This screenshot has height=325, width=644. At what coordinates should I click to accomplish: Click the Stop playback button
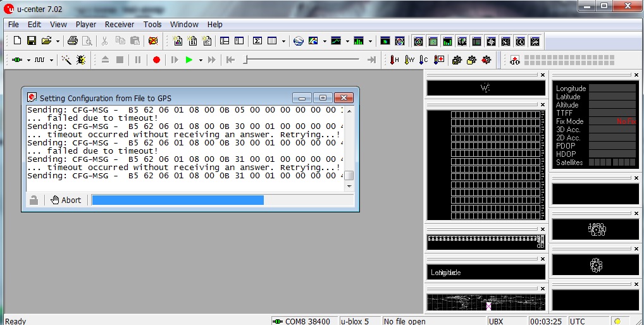coord(120,60)
